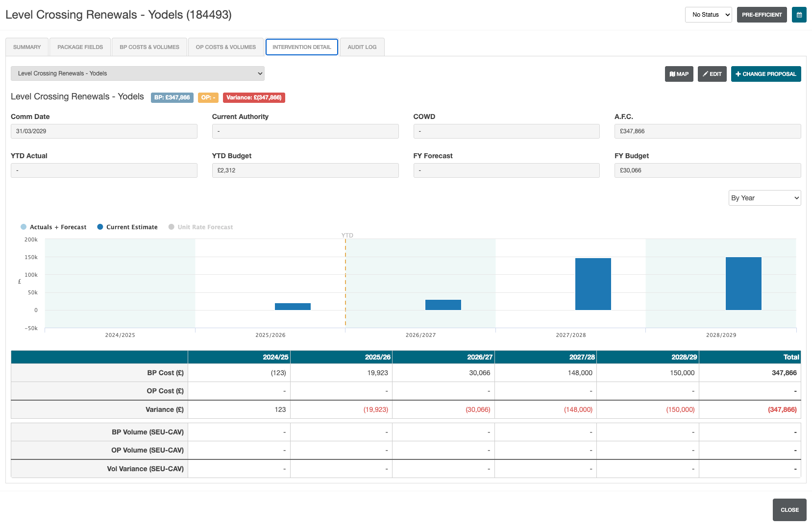Open the By Year dropdown
The image size is (812, 527).
tap(764, 198)
